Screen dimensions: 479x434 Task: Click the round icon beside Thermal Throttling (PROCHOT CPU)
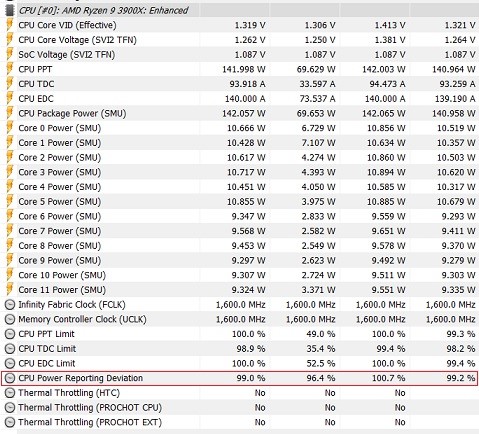click(10, 408)
